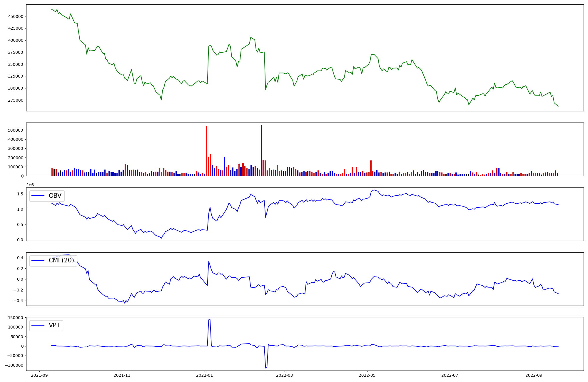Image resolution: width=588 pixels, height=382 pixels.
Task: Click the 450000 price axis label
Action: pyautogui.click(x=16, y=16)
